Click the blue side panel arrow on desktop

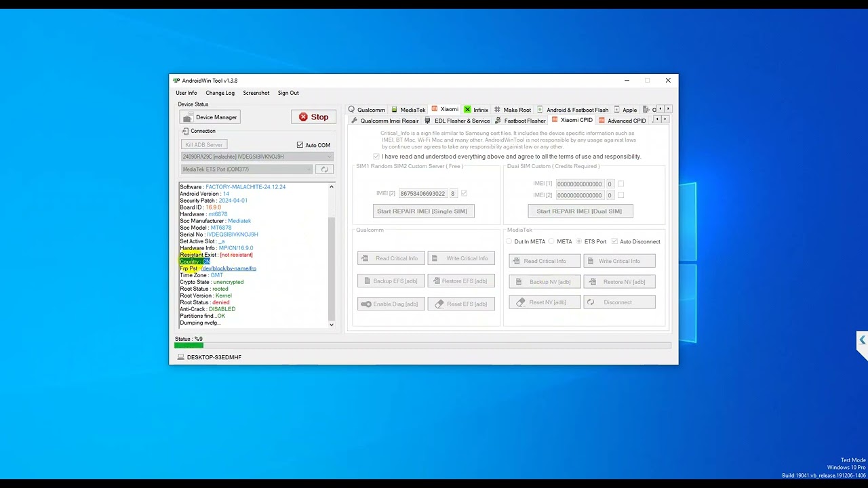click(862, 340)
